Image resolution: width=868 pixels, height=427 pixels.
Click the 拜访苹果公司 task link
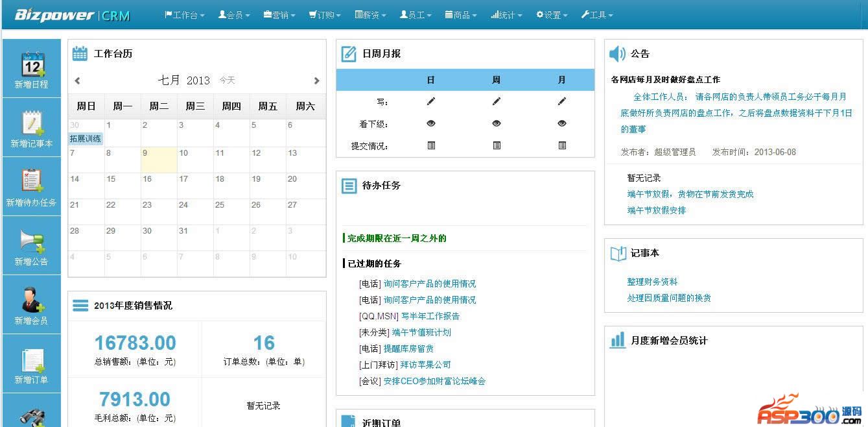[425, 365]
